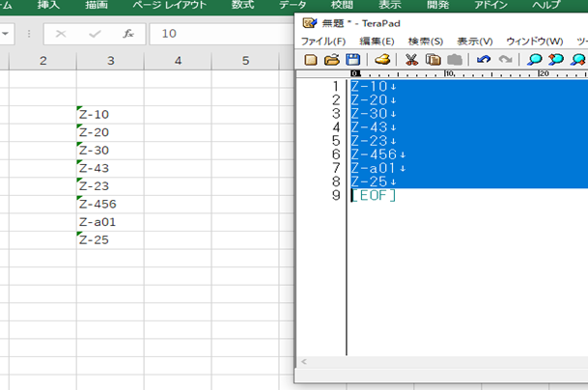Image resolution: width=588 pixels, height=390 pixels.
Task: Click the New file icon in TeraPad
Action: point(311,60)
